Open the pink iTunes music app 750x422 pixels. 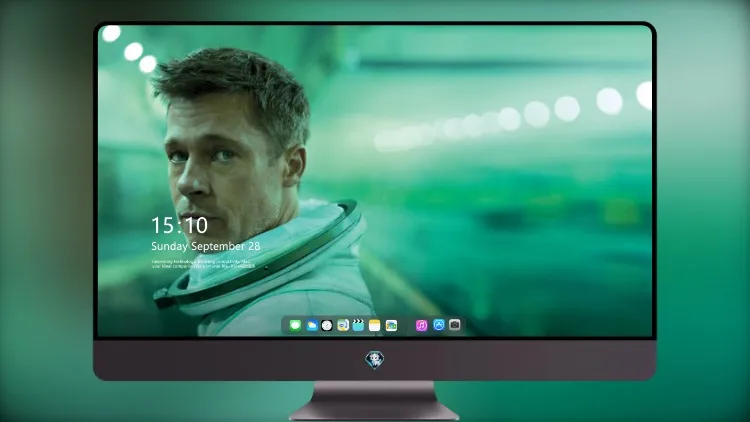421,325
